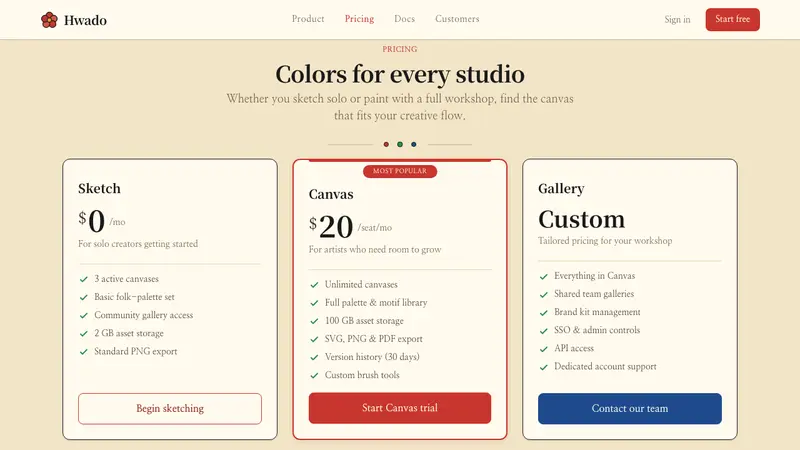The height and width of the screenshot is (450, 800).
Task: Select the Canvas plan title
Action: 331,194
